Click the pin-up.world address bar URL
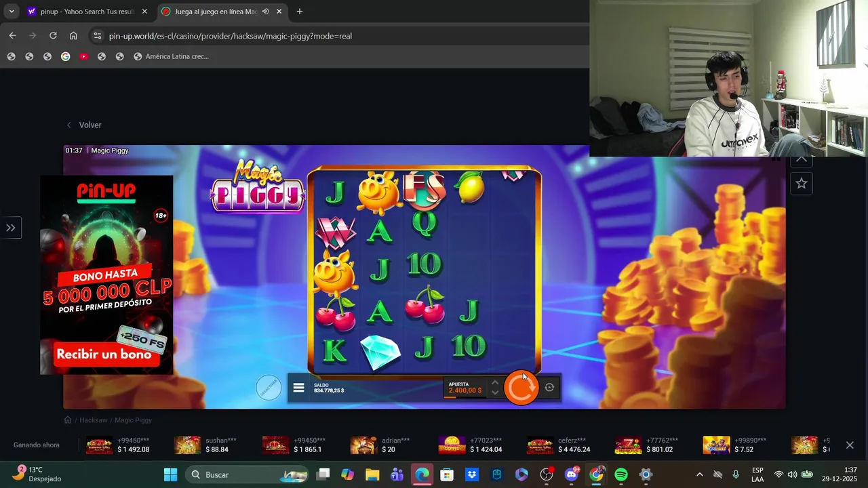 (230, 36)
